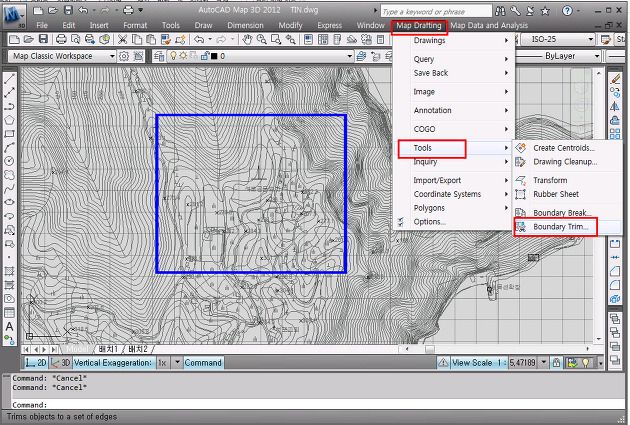Viewport: 630px width, 425px height.
Task: Click the layer color black swatch
Action: pos(214,56)
